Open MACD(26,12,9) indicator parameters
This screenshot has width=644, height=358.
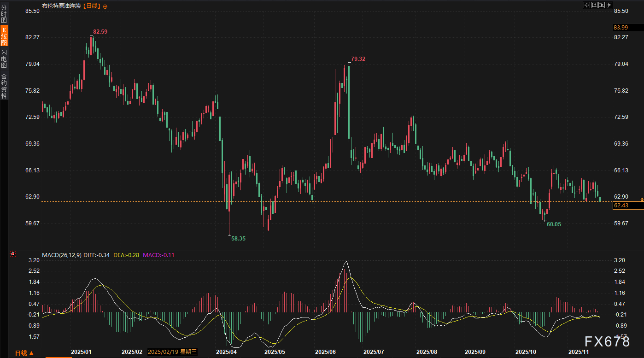click(62, 255)
